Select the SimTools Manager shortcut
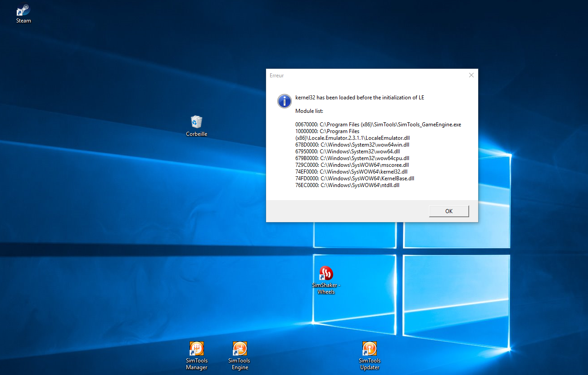Viewport: 588px width, 375px height. click(197, 356)
